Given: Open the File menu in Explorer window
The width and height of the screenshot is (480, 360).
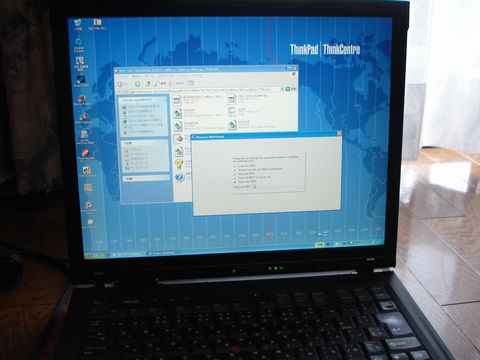Looking at the screenshot, I should 122,77.
